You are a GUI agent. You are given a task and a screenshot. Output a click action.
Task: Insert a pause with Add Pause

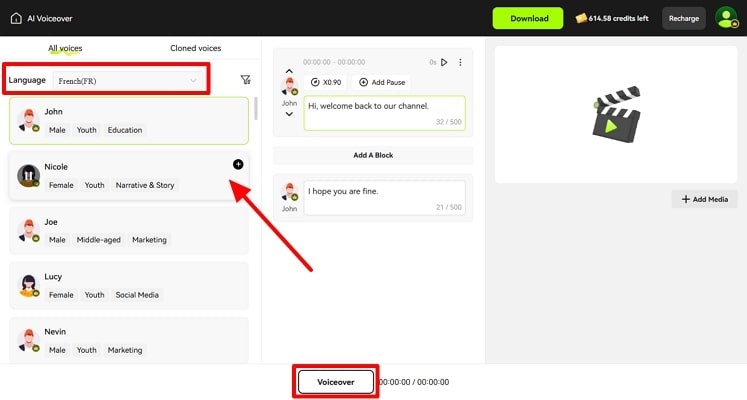coord(382,82)
